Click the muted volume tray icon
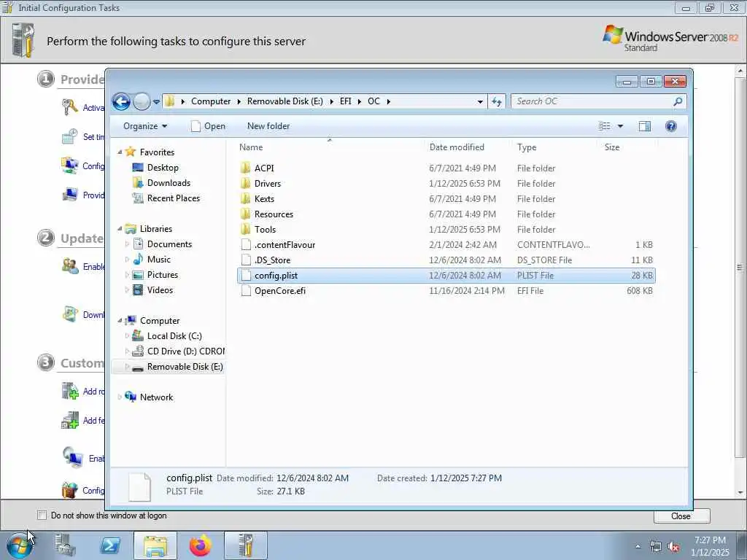Viewport: 747px width, 560px height. (x=673, y=547)
